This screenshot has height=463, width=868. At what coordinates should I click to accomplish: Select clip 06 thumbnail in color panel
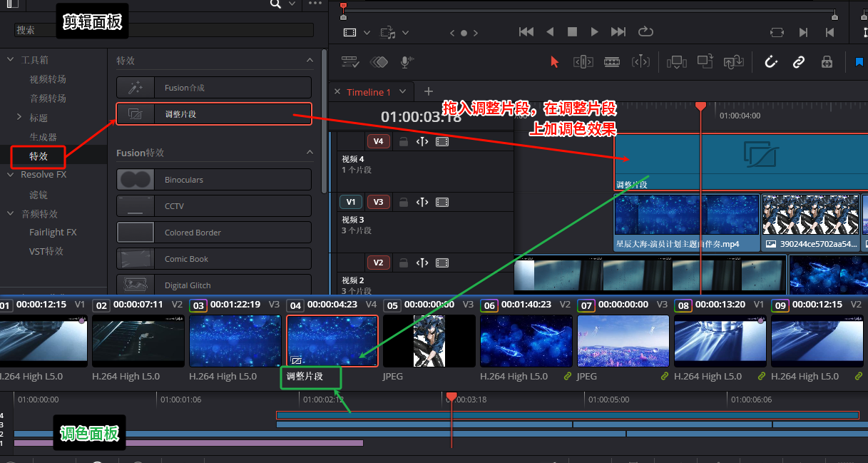pyautogui.click(x=526, y=341)
